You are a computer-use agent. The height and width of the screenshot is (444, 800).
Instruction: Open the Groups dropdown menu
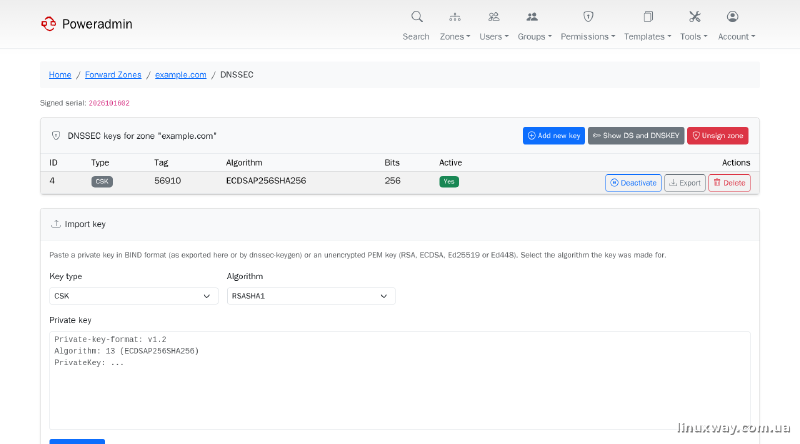coord(534,37)
